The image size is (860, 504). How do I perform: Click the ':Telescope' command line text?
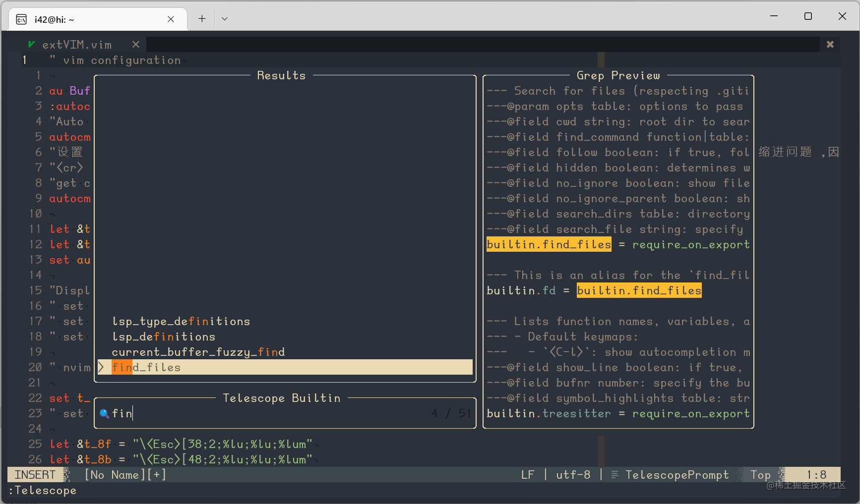[43, 490]
